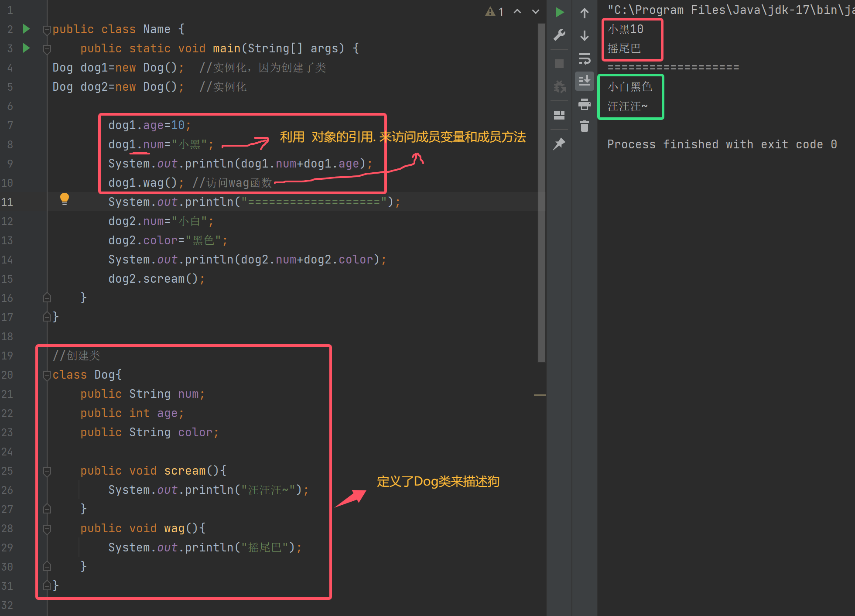855x616 pixels.
Task: Click the 'Process finished with exit code 0' text
Action: point(722,144)
